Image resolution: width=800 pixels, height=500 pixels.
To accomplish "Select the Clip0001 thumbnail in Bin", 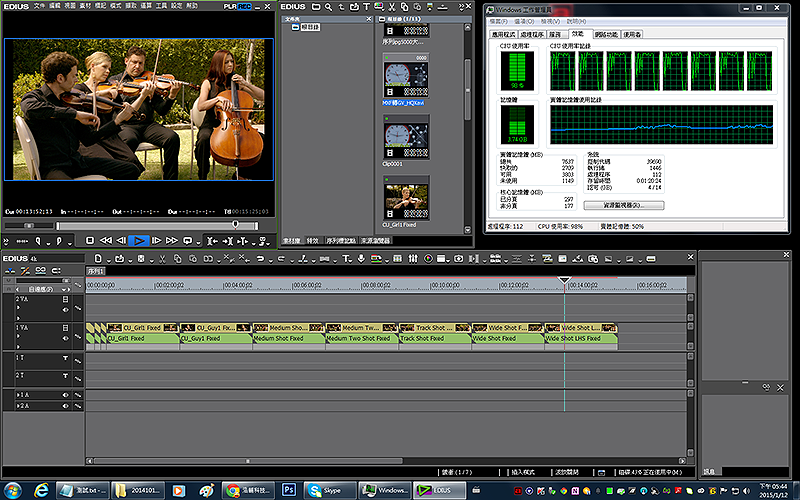I will click(x=406, y=137).
